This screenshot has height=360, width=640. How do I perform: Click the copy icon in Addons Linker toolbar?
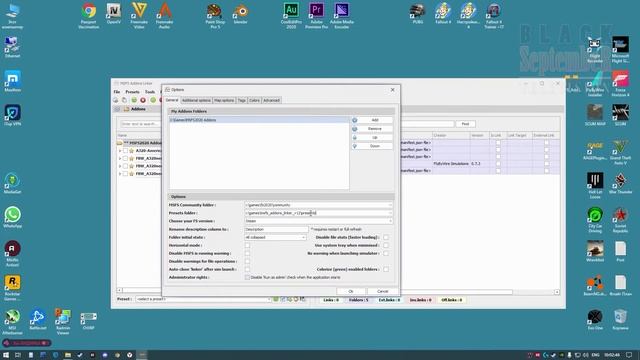(x=124, y=100)
